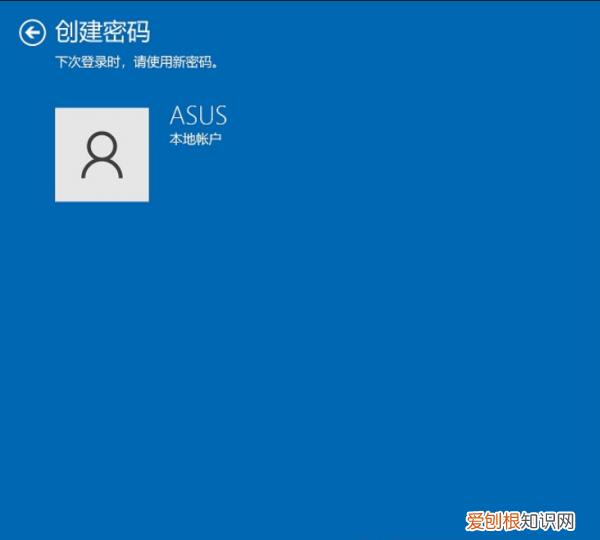600x540 pixels.
Task: Select the ASUS username text
Action: click(x=198, y=116)
